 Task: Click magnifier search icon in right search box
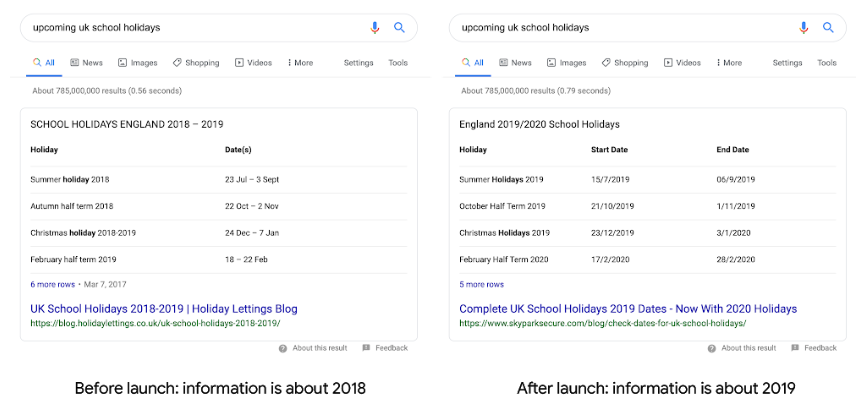tap(828, 28)
